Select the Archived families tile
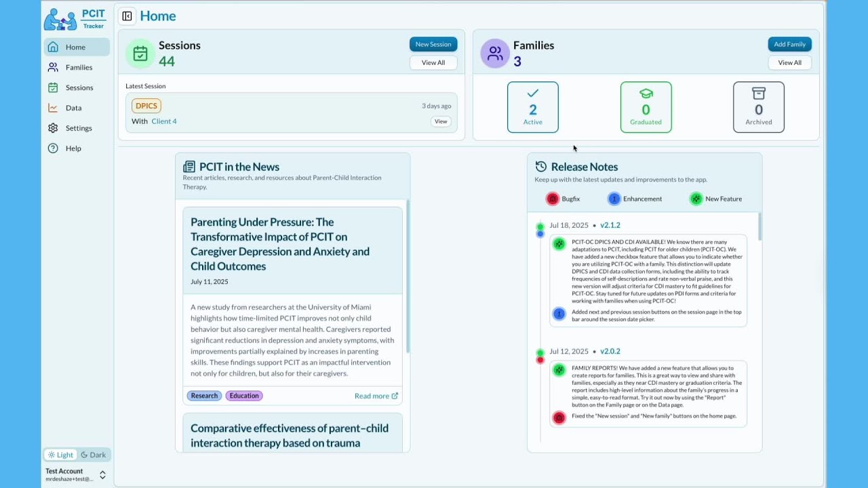This screenshot has width=868, height=488. (x=759, y=107)
